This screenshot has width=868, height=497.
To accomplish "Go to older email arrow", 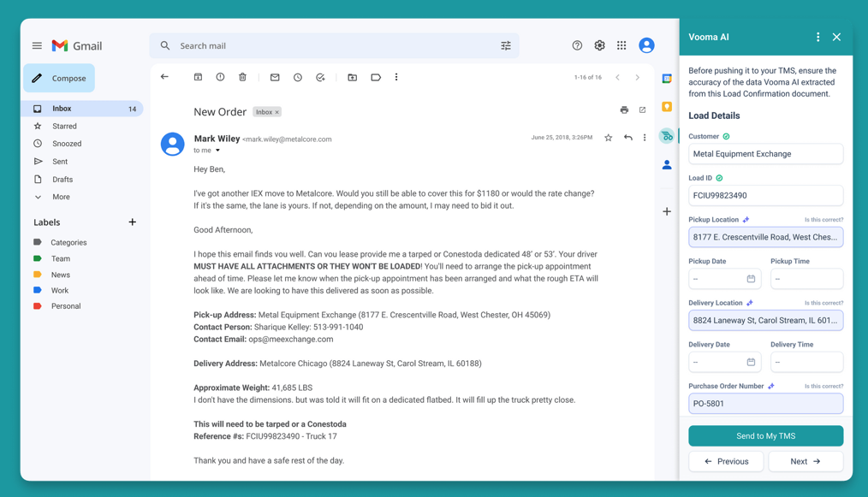I will [x=637, y=78].
